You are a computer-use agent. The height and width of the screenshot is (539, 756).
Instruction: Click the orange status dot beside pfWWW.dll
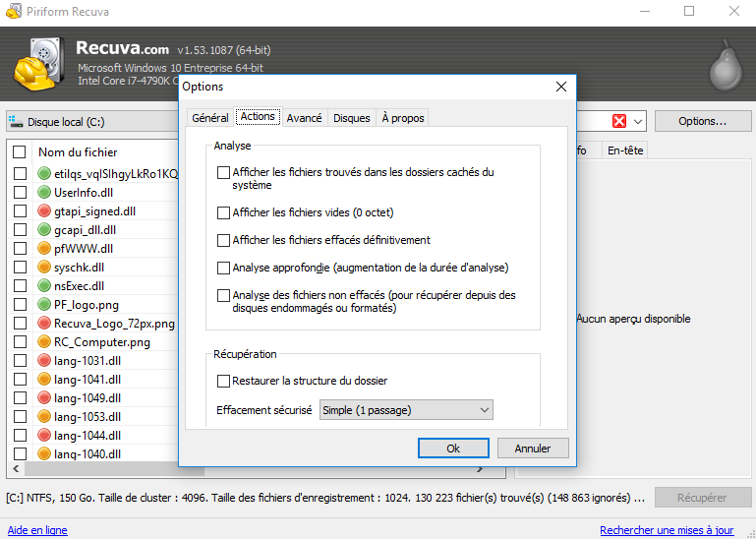click(44, 248)
